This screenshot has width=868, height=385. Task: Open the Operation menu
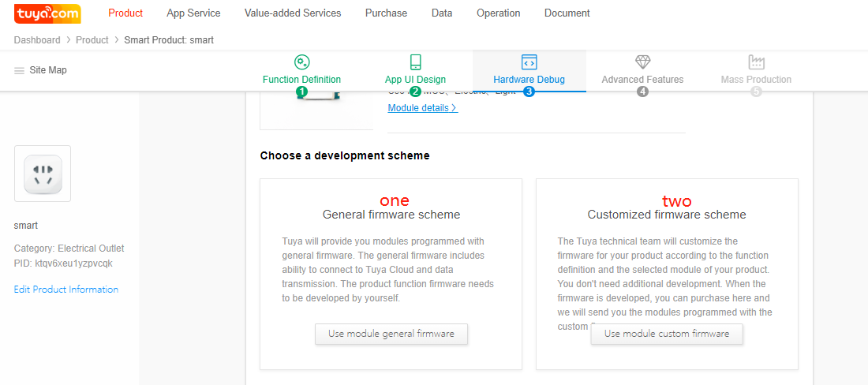click(498, 13)
